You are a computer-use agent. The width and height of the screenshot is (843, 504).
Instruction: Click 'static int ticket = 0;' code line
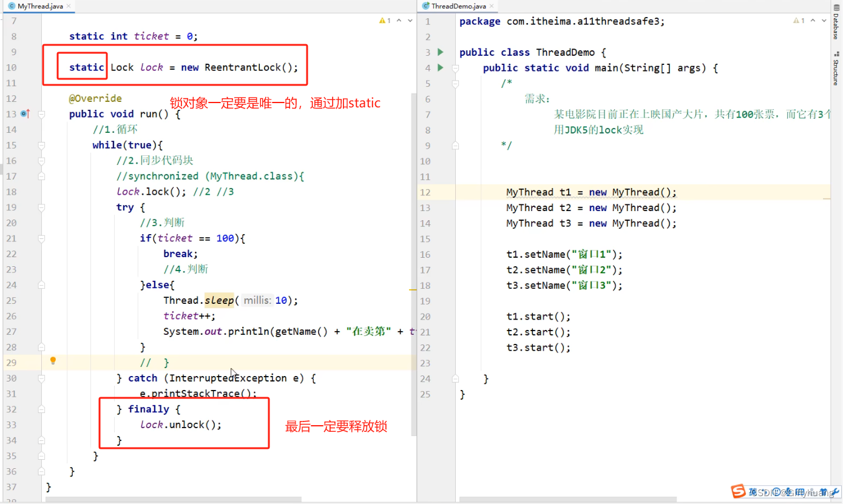tap(134, 36)
